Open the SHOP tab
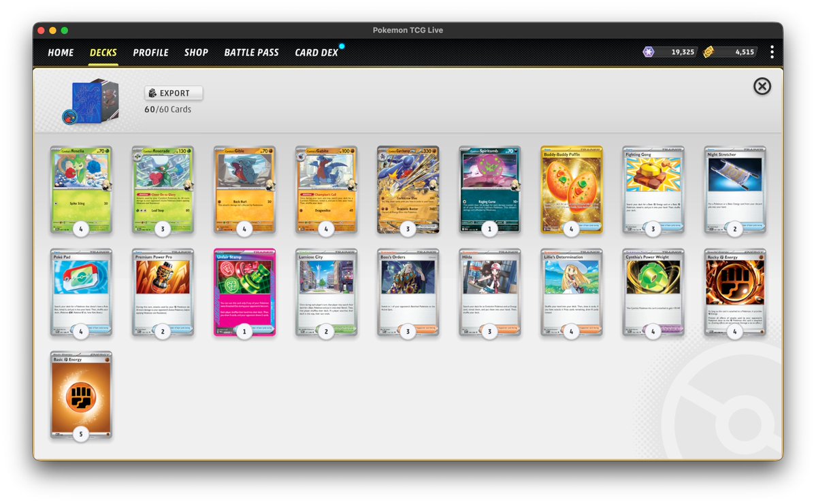 (x=196, y=52)
